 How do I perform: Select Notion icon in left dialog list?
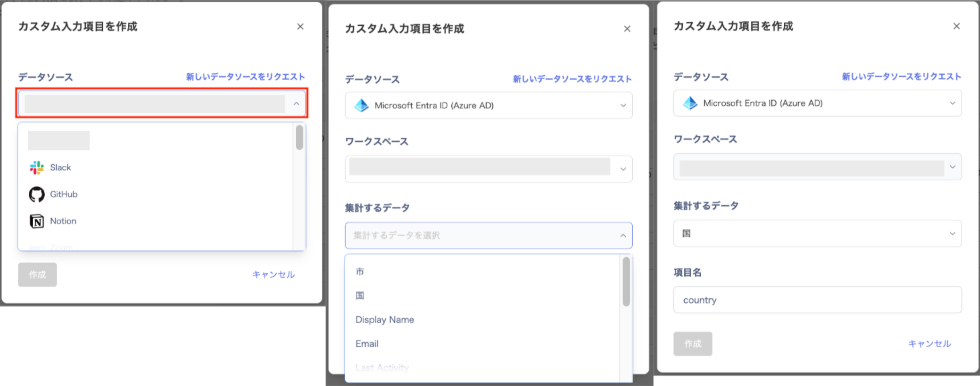tap(37, 221)
